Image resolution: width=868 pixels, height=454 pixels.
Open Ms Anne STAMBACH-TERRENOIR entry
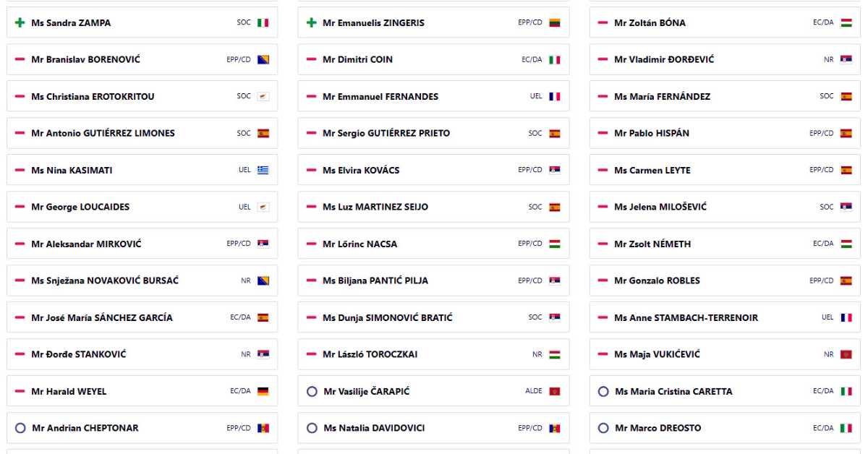point(686,318)
